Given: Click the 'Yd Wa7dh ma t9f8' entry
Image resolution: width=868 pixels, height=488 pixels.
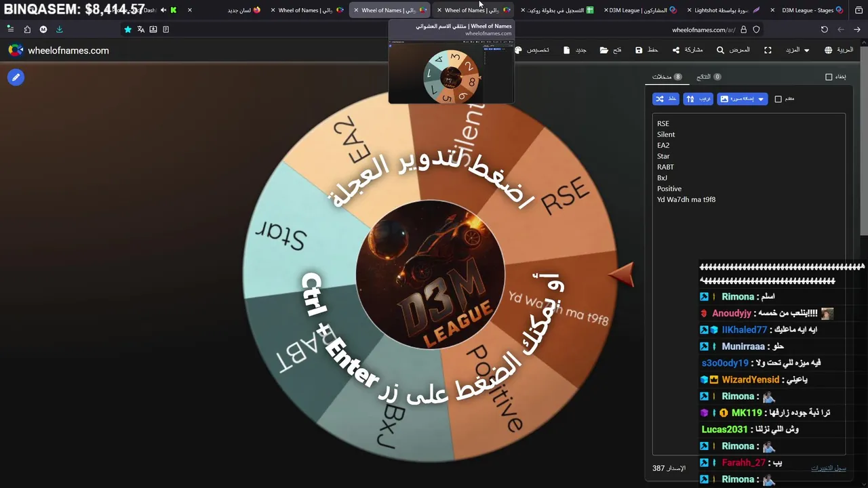Looking at the screenshot, I should 686,199.
